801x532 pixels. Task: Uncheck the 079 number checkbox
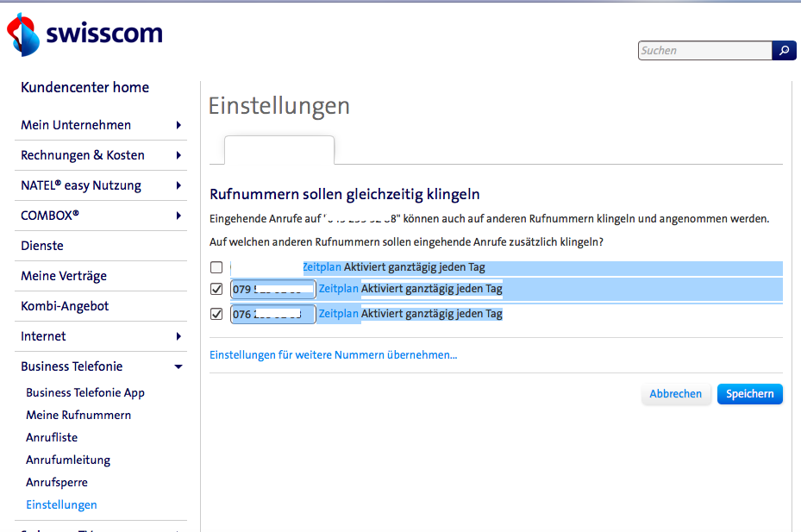click(x=216, y=289)
